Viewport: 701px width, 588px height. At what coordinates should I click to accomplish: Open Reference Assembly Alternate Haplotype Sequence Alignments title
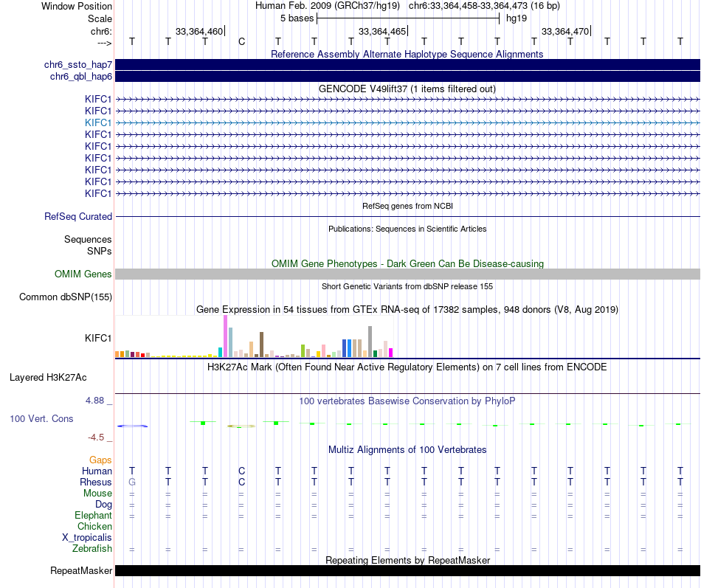(x=407, y=54)
